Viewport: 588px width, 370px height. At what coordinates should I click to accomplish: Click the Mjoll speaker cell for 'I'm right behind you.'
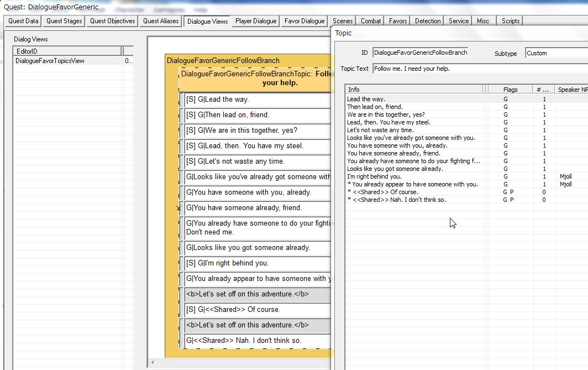(x=565, y=177)
